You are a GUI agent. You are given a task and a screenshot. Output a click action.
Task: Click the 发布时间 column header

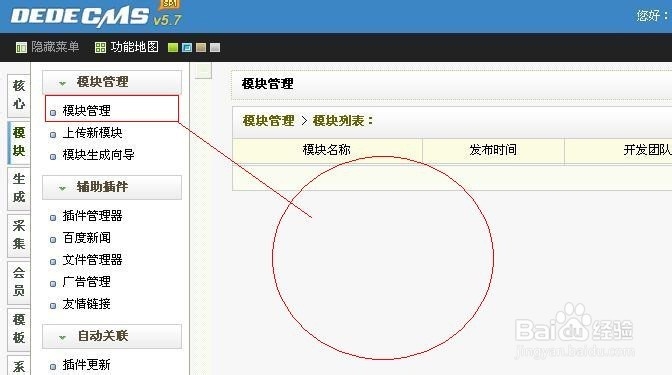click(493, 150)
